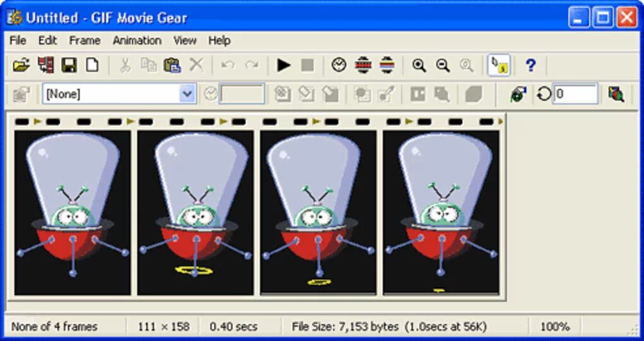Open the View menu
This screenshot has height=341, width=644.
[185, 40]
